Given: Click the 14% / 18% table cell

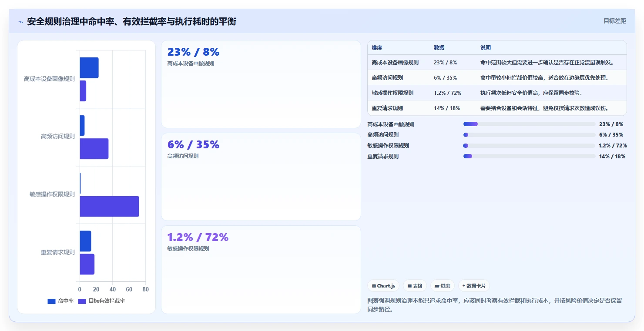Looking at the screenshot, I should (447, 108).
